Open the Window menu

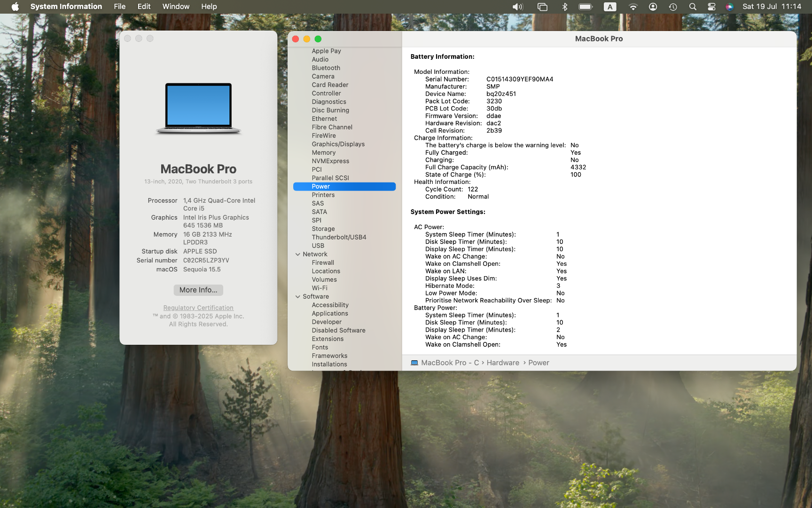176,7
